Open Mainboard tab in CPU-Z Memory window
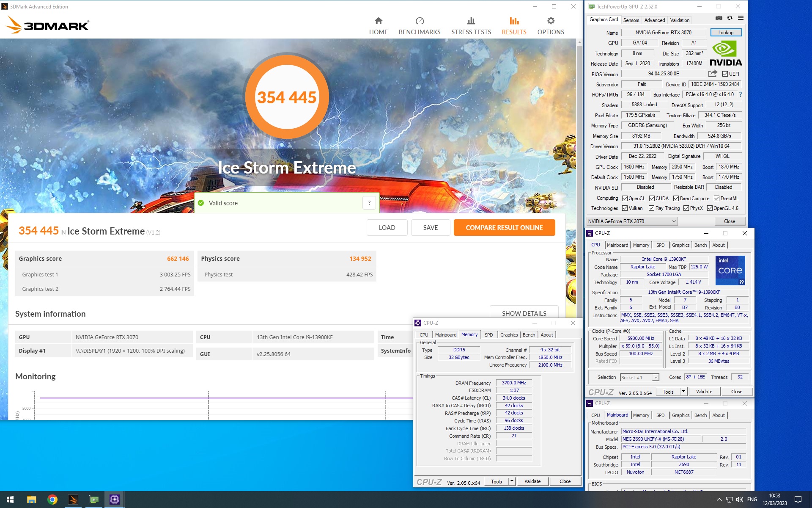Screen dimensions: 812x508 coord(445,335)
